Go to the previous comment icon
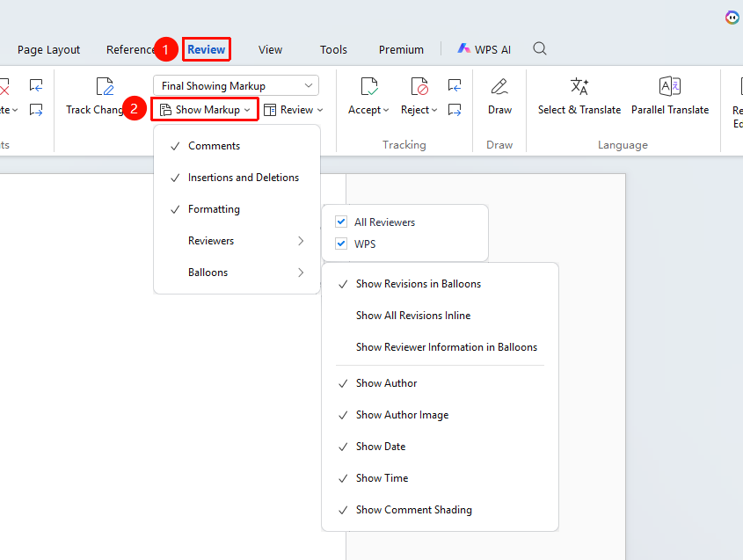Viewport: 743px width, 560px height. [36, 86]
